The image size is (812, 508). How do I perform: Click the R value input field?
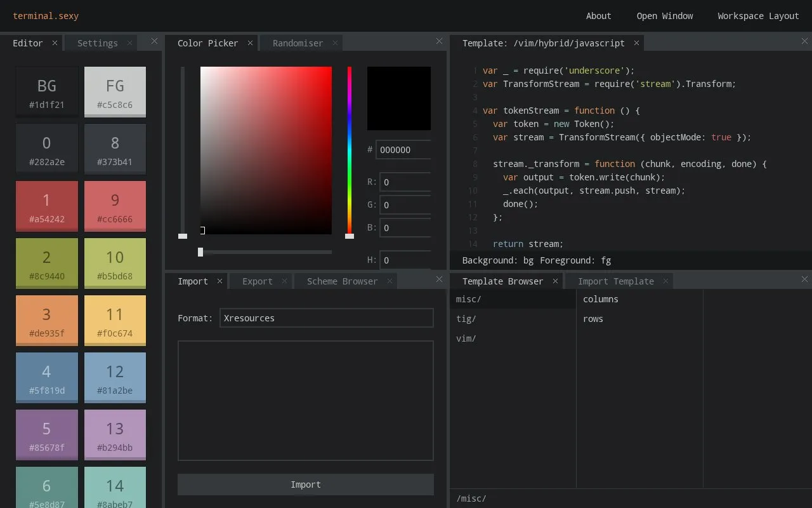405,182
